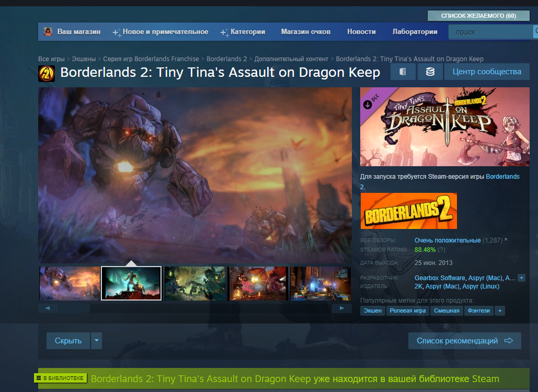The image size is (538, 392).
Task: Click the (?) next to SteamDB rating
Action: [x=442, y=250]
